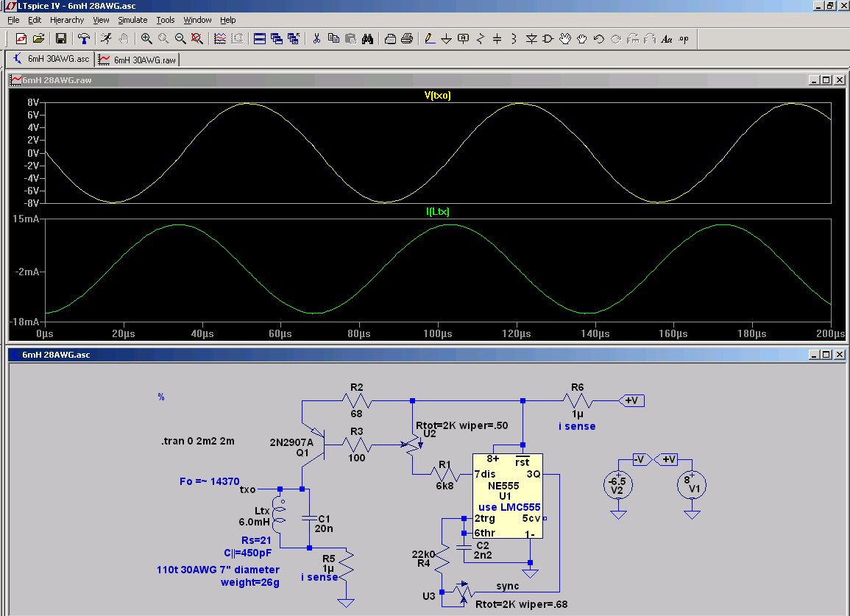Select the Text Aa tool
The width and height of the screenshot is (850, 616).
click(x=667, y=38)
